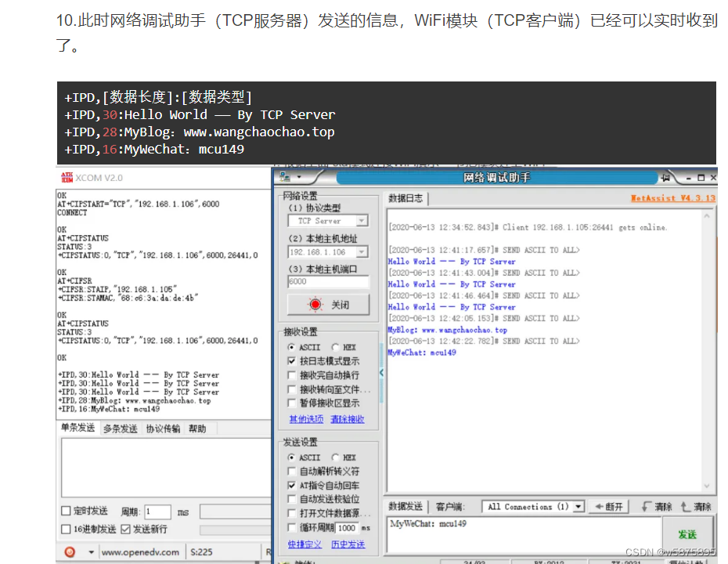The width and height of the screenshot is (728, 564).
Task: Enable the 自动解析转义符 checkbox
Action: point(291,472)
